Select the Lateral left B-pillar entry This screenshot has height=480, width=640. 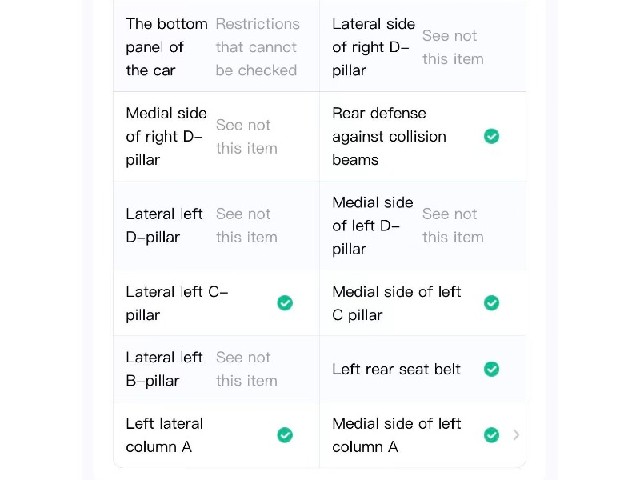coord(164,369)
